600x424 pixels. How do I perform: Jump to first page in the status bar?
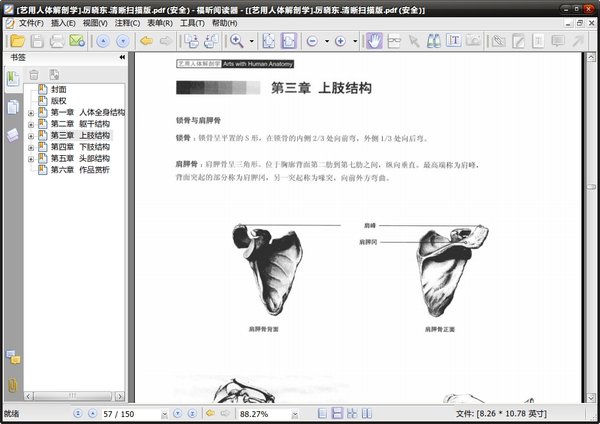[78, 413]
